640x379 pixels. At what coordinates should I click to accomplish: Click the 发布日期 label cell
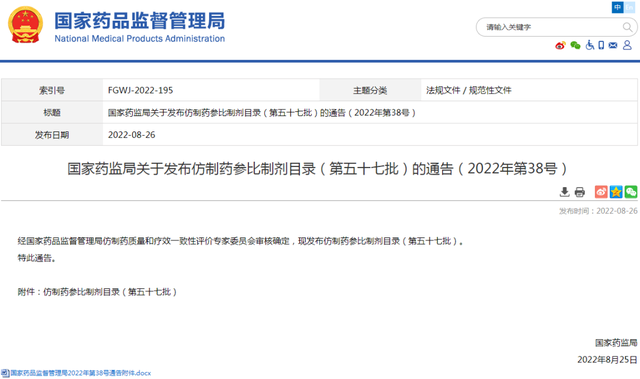pos(52,135)
